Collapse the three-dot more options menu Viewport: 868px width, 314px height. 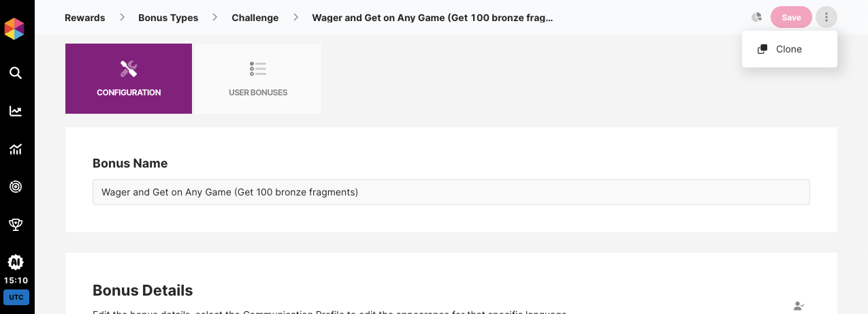tap(826, 18)
